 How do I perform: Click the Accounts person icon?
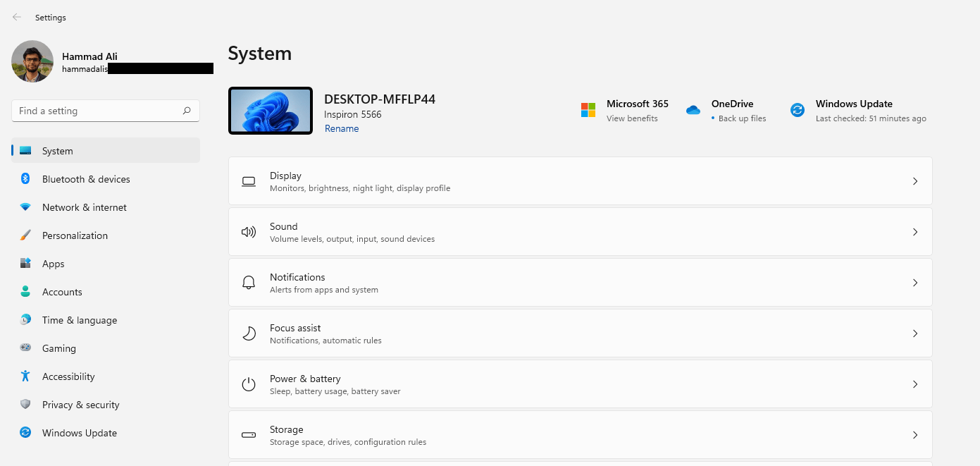(25, 292)
